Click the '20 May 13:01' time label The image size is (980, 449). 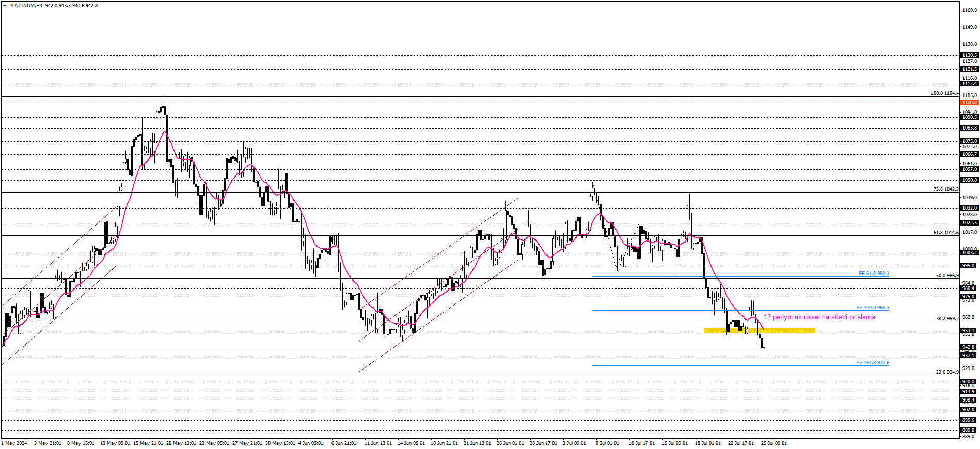[181, 443]
